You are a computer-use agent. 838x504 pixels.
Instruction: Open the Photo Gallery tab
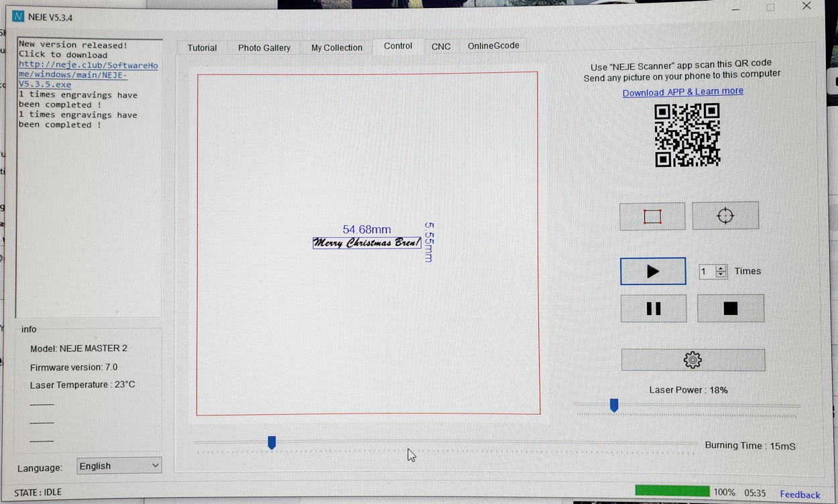(264, 48)
